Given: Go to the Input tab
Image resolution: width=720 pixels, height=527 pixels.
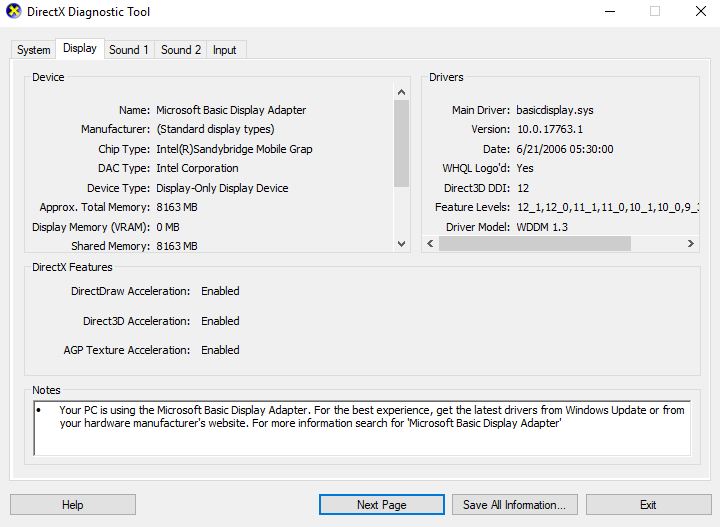Looking at the screenshot, I should click(225, 50).
